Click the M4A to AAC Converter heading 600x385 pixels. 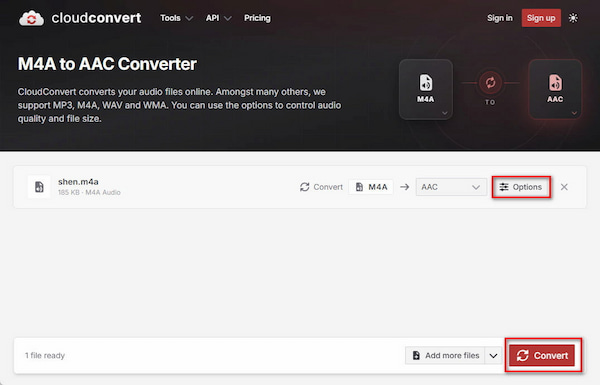107,64
